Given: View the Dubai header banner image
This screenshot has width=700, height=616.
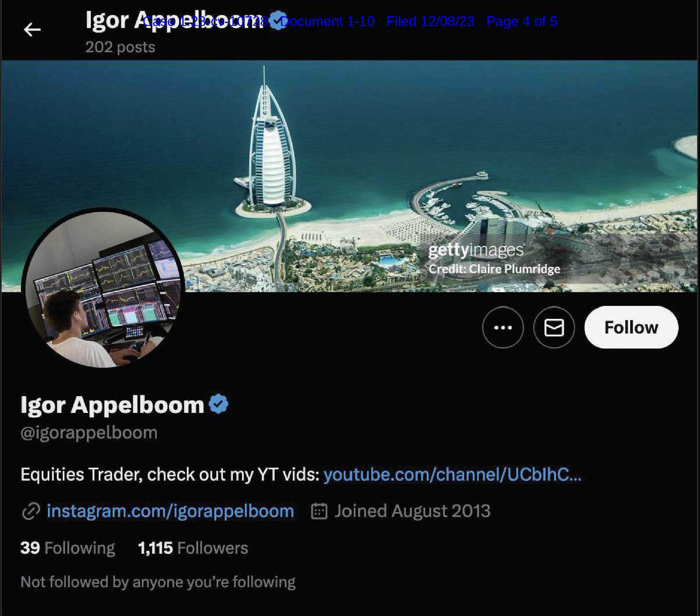Looking at the screenshot, I should 350,176.
